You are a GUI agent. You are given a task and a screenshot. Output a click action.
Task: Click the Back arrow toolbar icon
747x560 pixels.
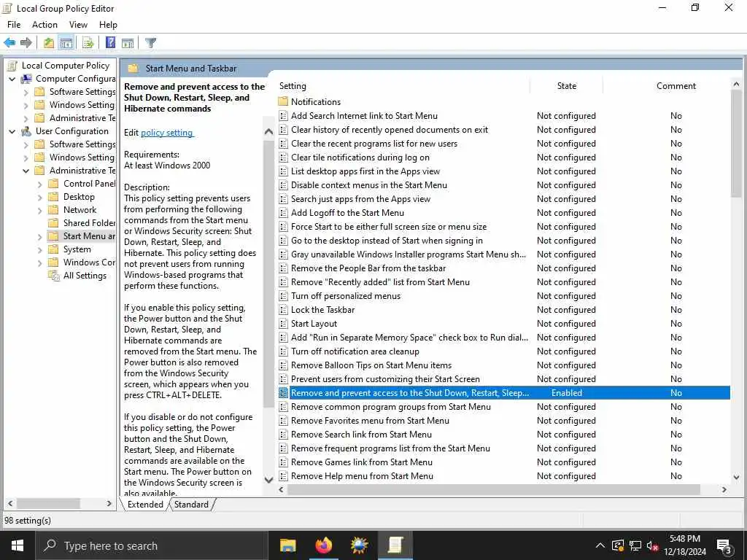pyautogui.click(x=9, y=43)
